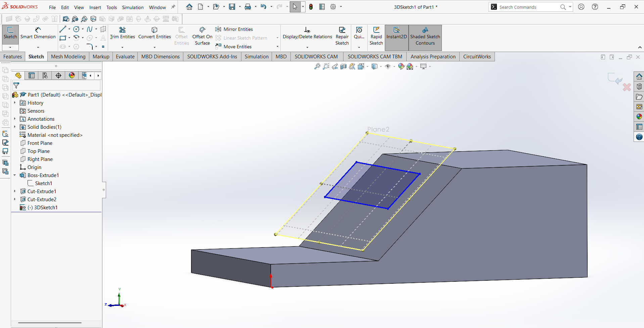Click Apply Scene icon in heads-up toolbar
The width and height of the screenshot is (644, 328).
coord(410,66)
